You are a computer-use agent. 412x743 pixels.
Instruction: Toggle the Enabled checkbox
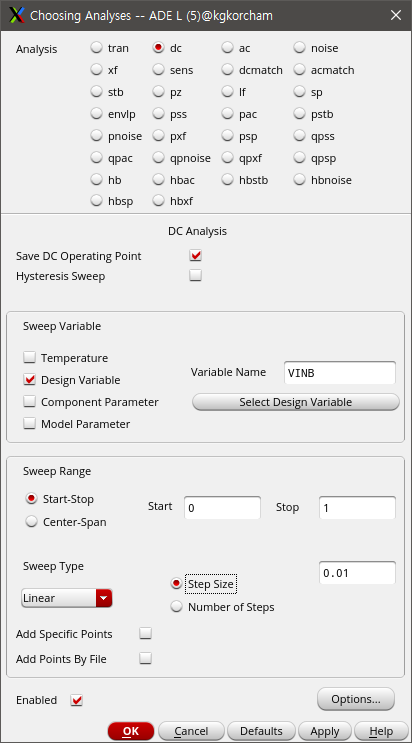tap(77, 700)
